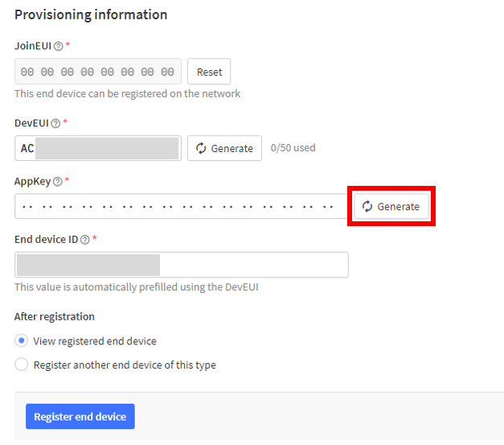Focus the masked AppKey input field
The width and height of the screenshot is (504, 445).
181,206
